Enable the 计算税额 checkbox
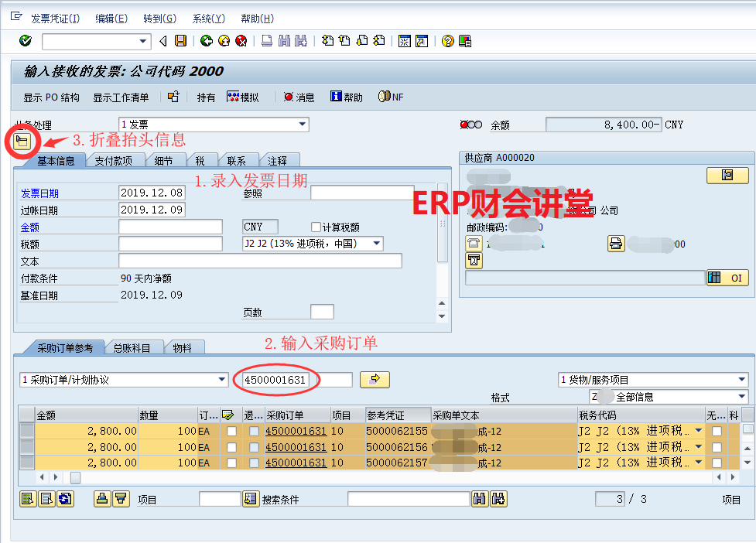 tap(316, 227)
